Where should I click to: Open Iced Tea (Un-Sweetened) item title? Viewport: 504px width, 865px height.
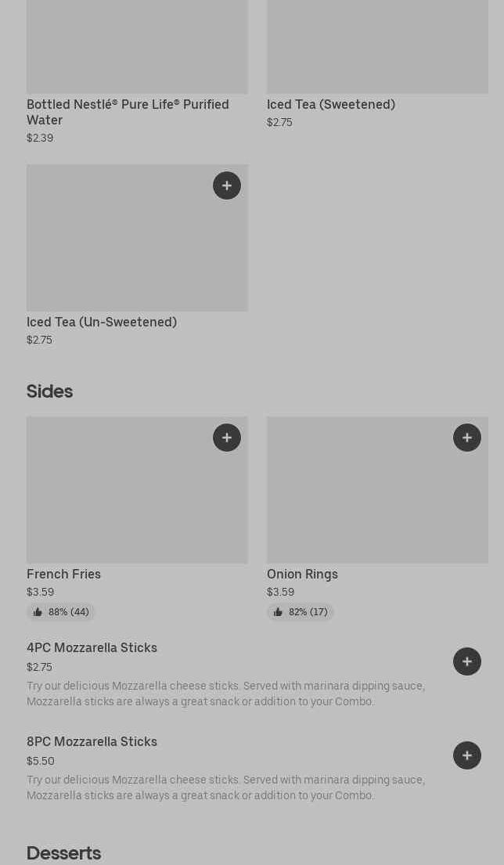[x=102, y=323]
